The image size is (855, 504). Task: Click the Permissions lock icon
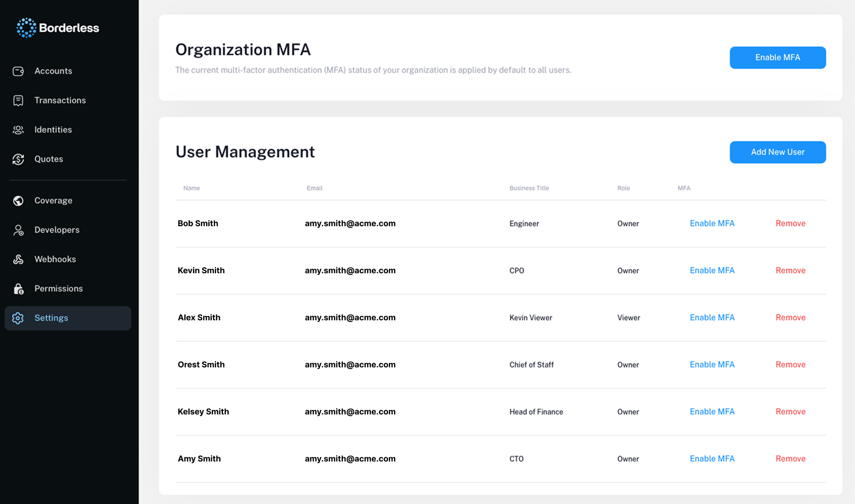[18, 288]
